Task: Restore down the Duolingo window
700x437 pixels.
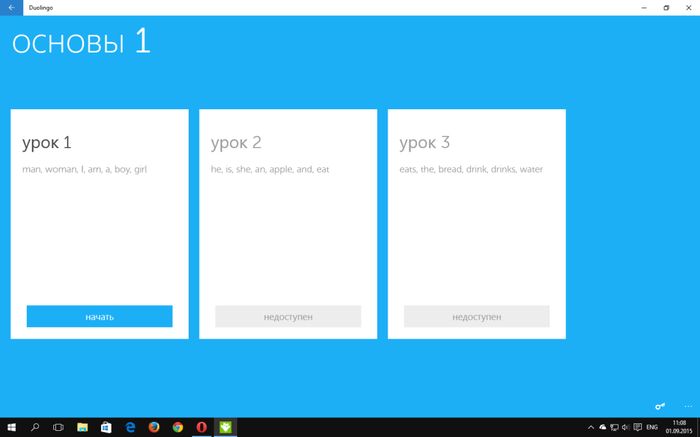Action: 666,8
